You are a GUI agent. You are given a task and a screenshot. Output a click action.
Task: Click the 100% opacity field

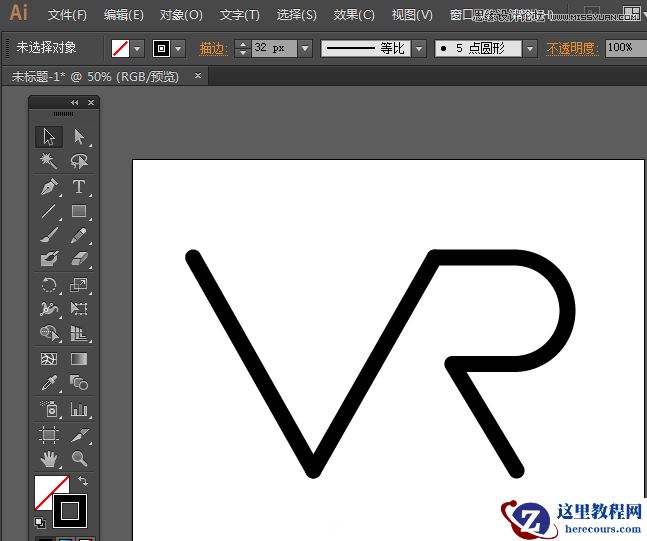coord(626,48)
